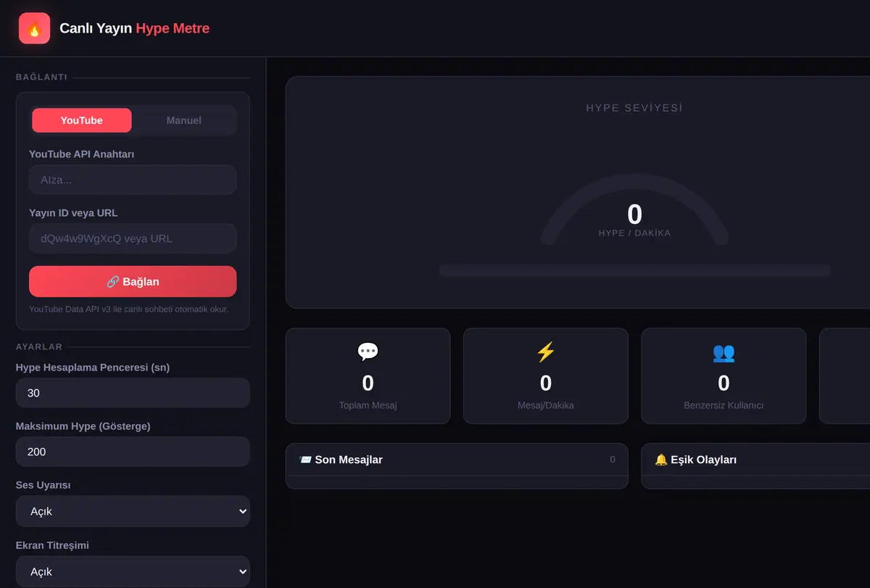Click the Hype Hesaplama Penceresi value field

tap(133, 393)
